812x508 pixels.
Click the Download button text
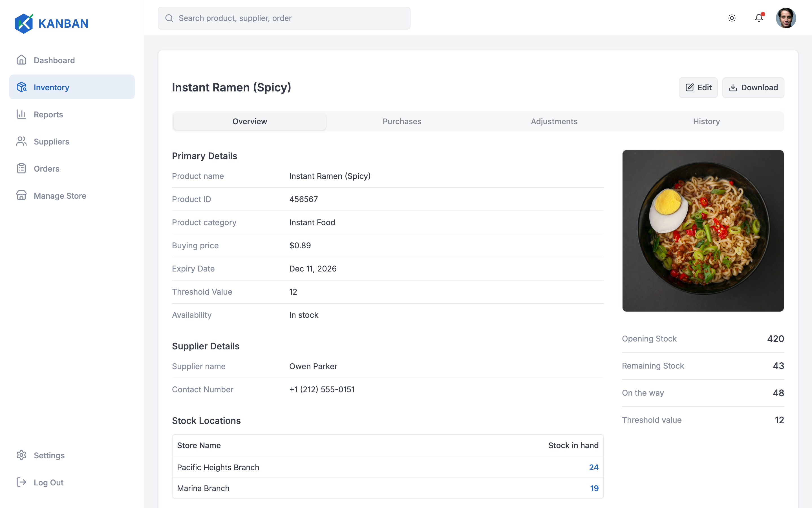pyautogui.click(x=759, y=88)
